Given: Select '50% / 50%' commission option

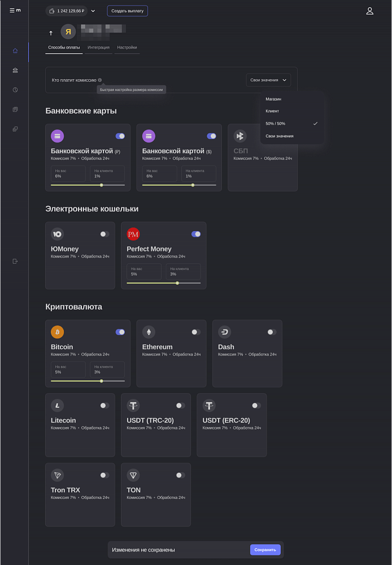Looking at the screenshot, I should coord(276,124).
